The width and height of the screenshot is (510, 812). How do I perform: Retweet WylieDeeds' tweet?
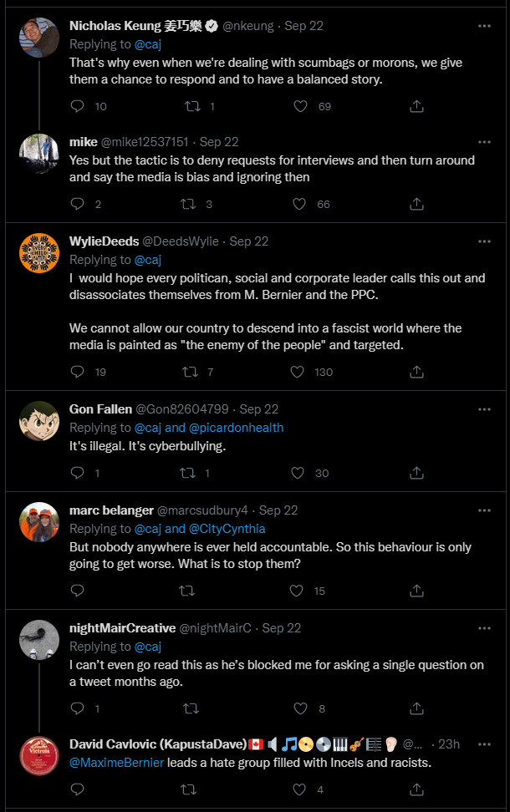pos(191,372)
